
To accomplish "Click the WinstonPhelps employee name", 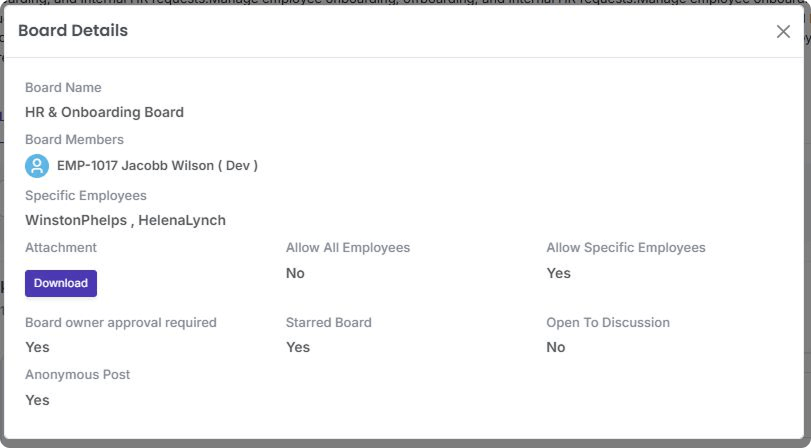I will (77, 220).
